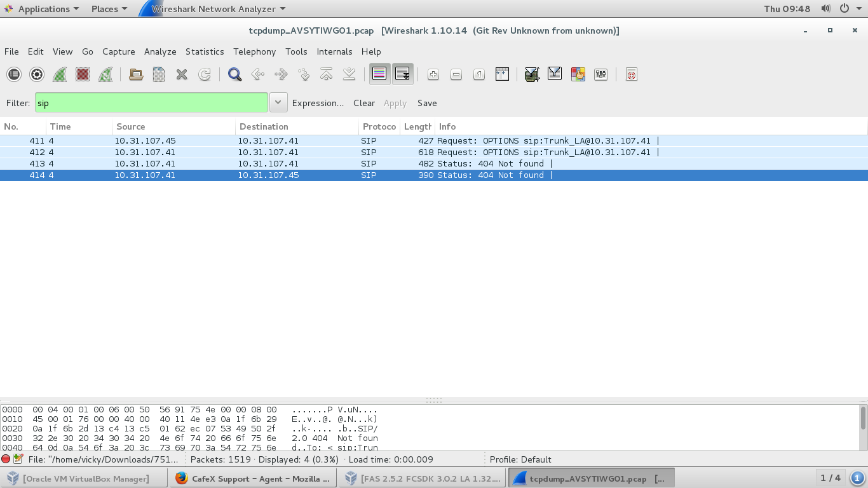Close this capture file
Image resolution: width=868 pixels, height=488 pixels.
click(x=182, y=74)
